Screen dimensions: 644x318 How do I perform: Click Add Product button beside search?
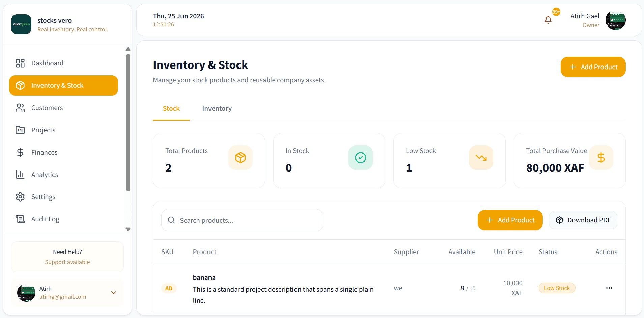point(510,220)
